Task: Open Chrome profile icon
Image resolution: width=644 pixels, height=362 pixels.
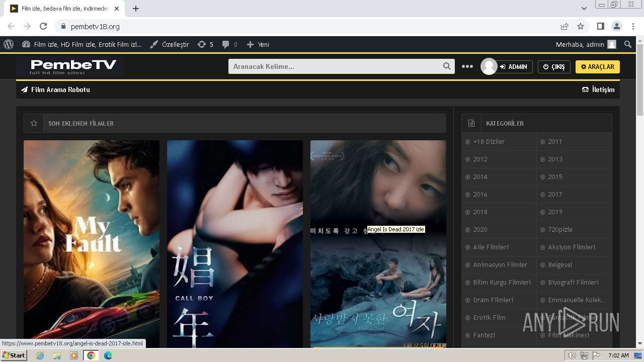Action: [616, 26]
